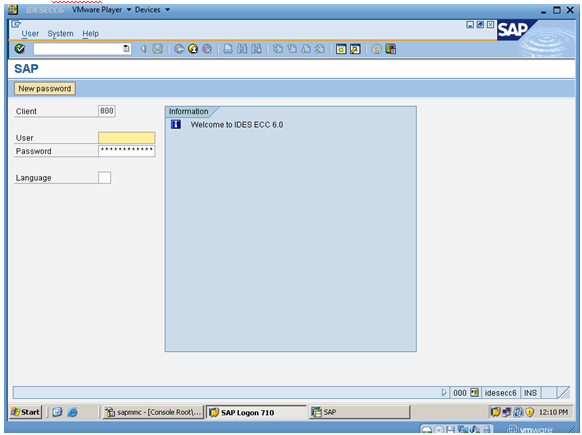Click the SAP Logon tray icon
The image size is (582, 435).
point(495,412)
